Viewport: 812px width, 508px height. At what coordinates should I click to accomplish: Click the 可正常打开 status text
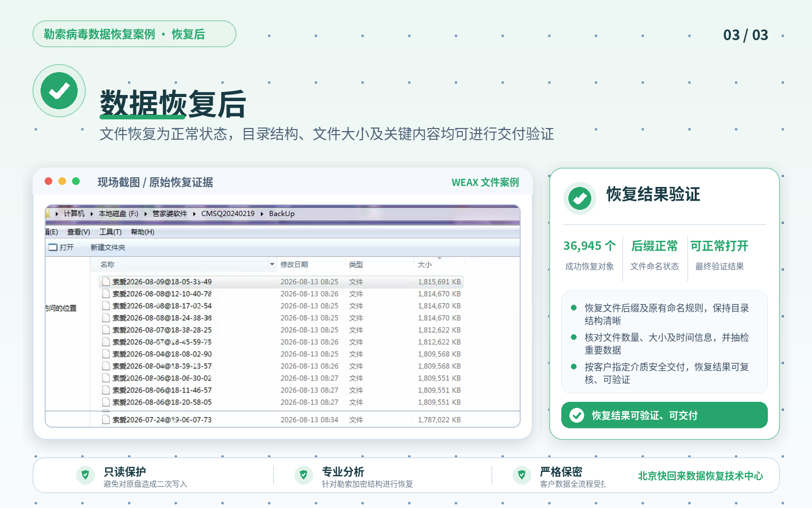[x=720, y=246]
